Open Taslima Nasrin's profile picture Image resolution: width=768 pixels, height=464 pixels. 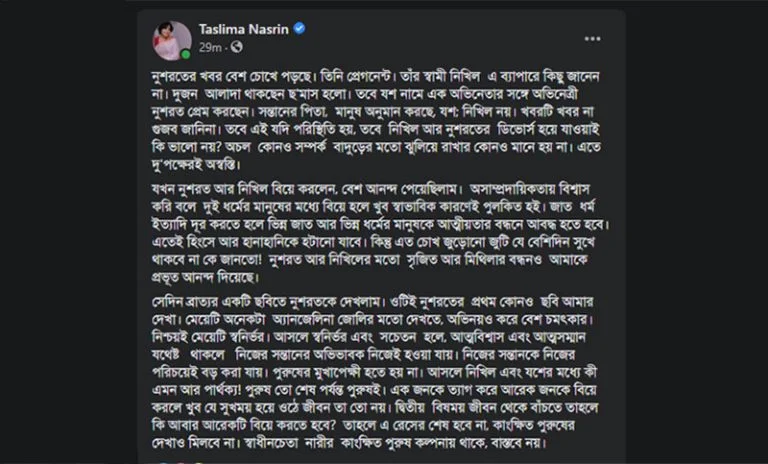172,41
